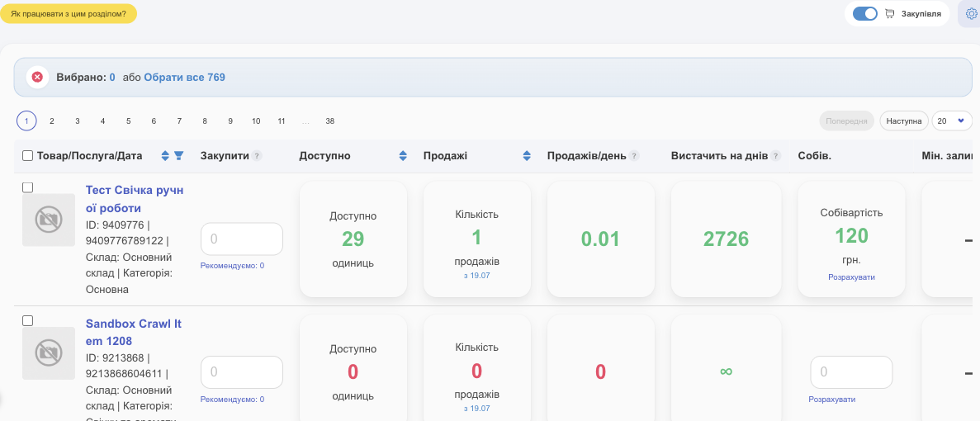The width and height of the screenshot is (980, 421).
Task: Click 'з 19.07' in Тест Свічка row
Action: (x=477, y=276)
